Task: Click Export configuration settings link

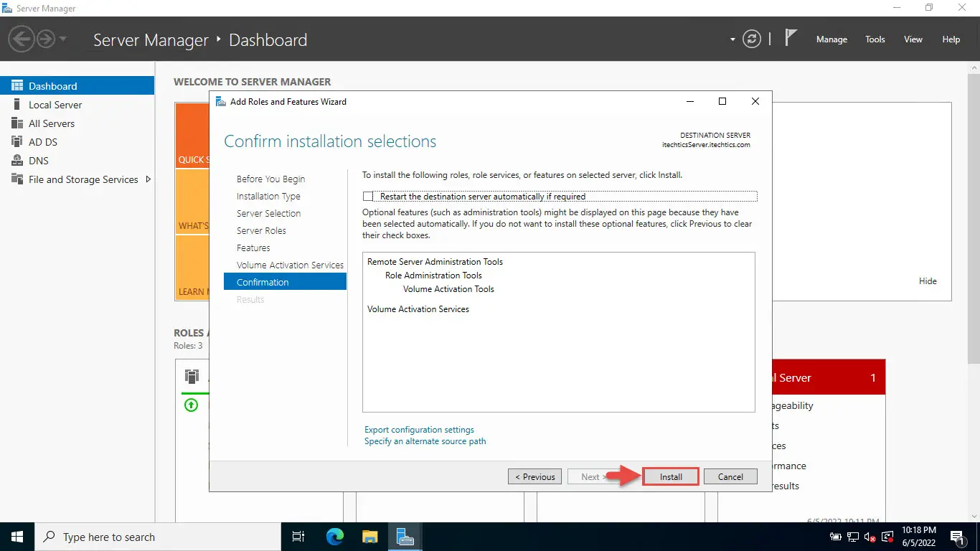Action: 419,430
